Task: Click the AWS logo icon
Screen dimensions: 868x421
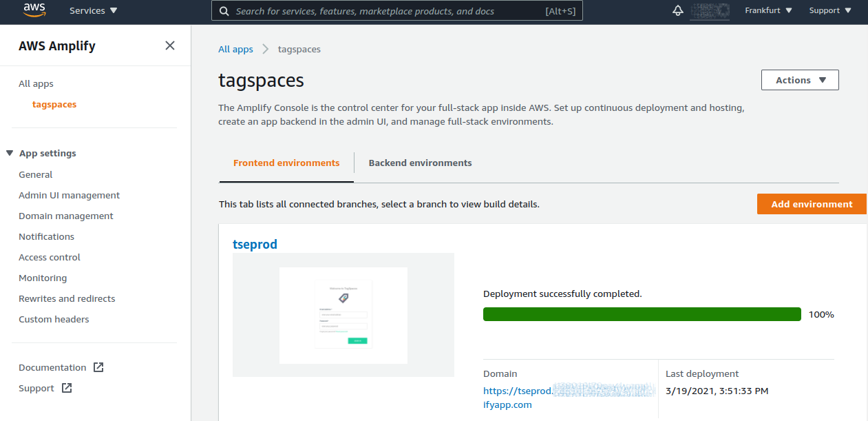Action: tap(34, 10)
